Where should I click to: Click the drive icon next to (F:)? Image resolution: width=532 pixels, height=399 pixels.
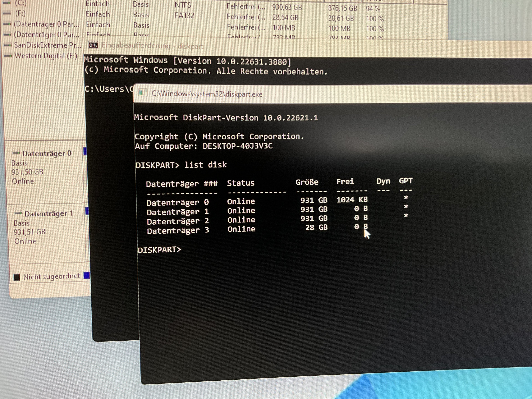[x=7, y=13]
